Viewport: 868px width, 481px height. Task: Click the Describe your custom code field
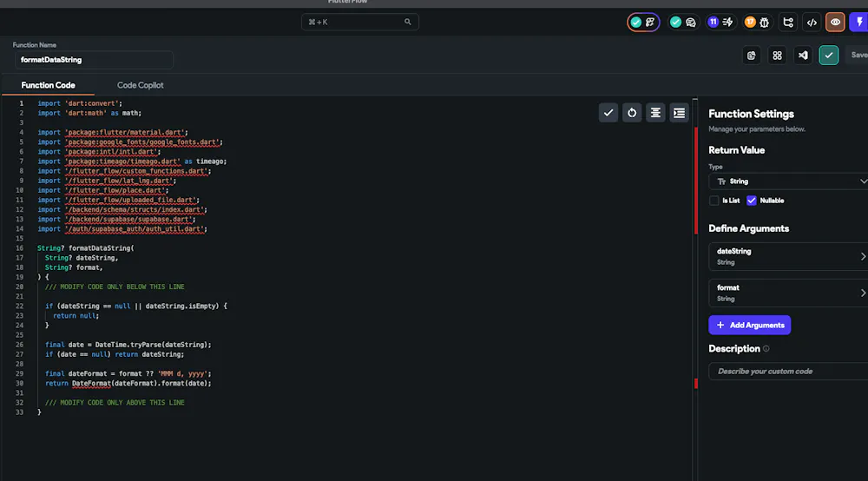point(788,372)
